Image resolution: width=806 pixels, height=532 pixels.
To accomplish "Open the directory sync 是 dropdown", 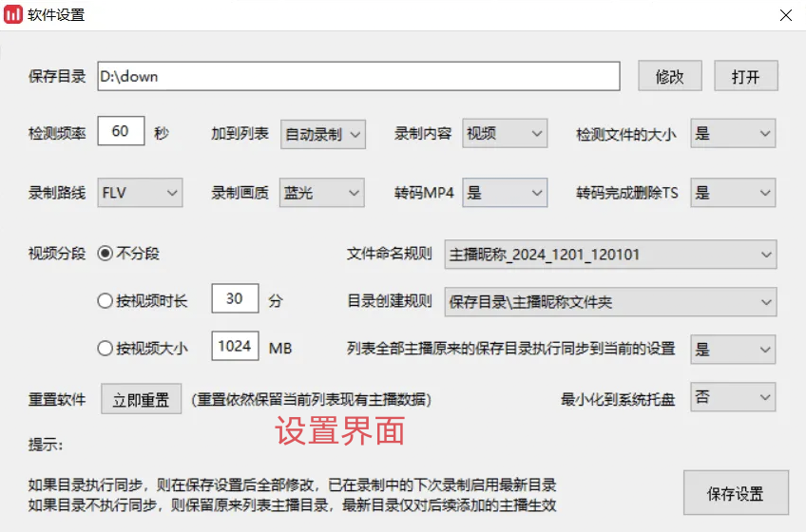I will (x=733, y=350).
